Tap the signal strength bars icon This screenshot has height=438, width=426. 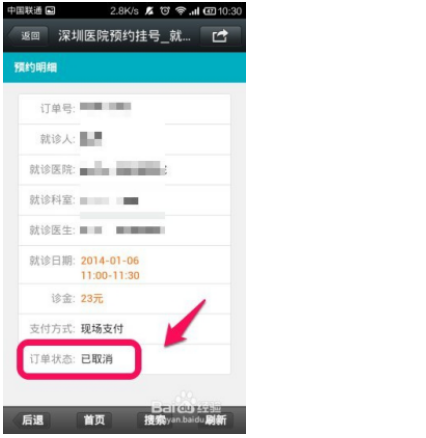click(x=194, y=11)
